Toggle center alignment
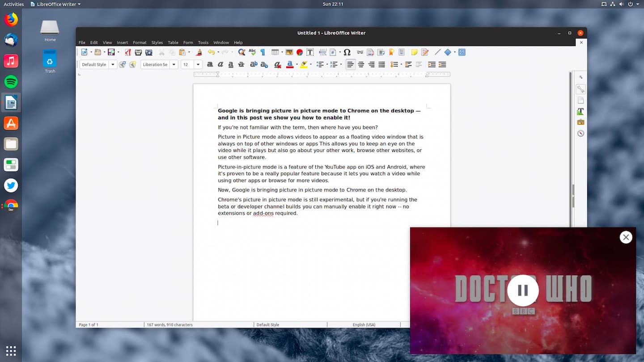This screenshot has width=644, height=362. [x=361, y=64]
